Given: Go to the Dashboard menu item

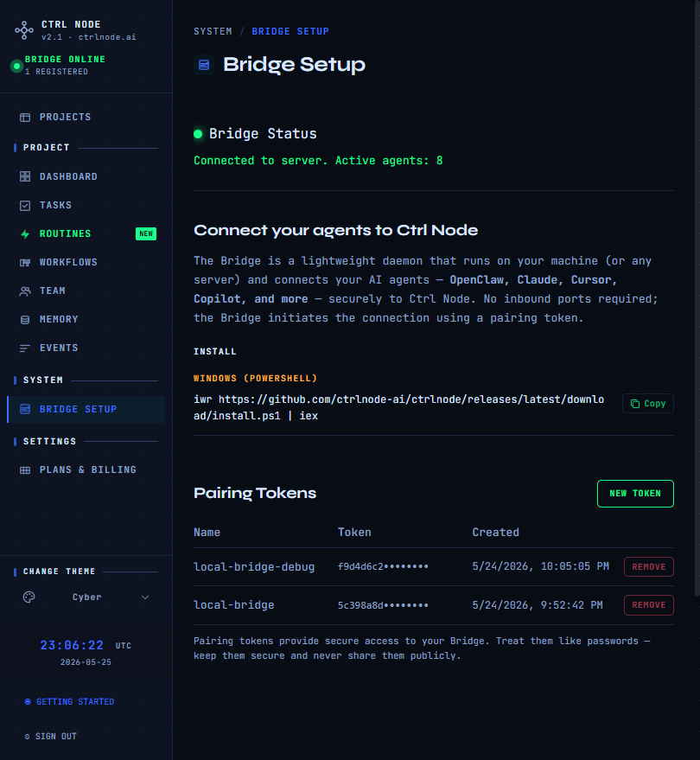Looking at the screenshot, I should pyautogui.click(x=86, y=176).
